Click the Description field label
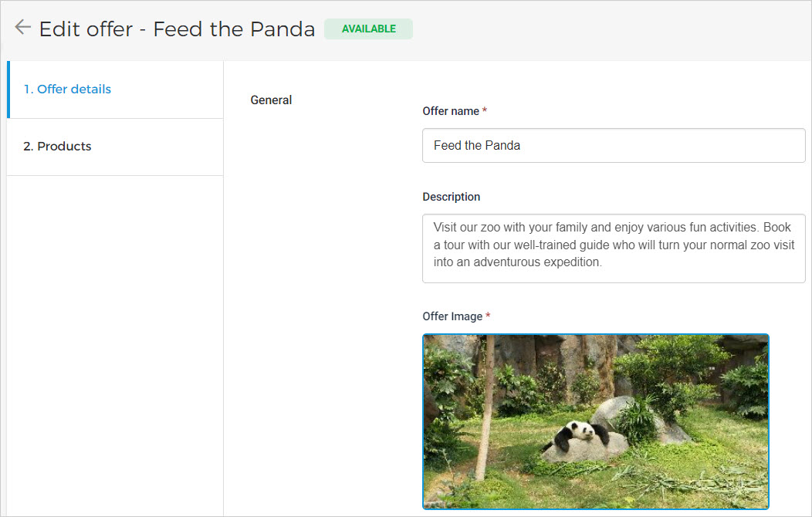The height and width of the screenshot is (517, 812). tap(451, 197)
